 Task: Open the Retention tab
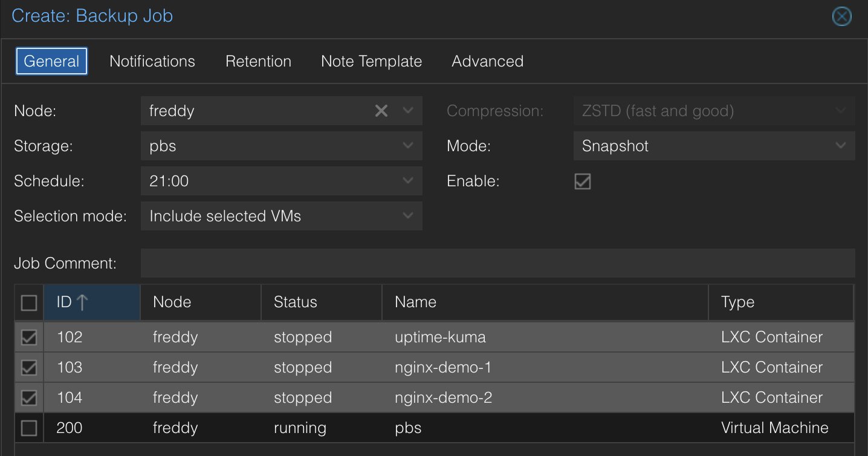[x=258, y=61]
